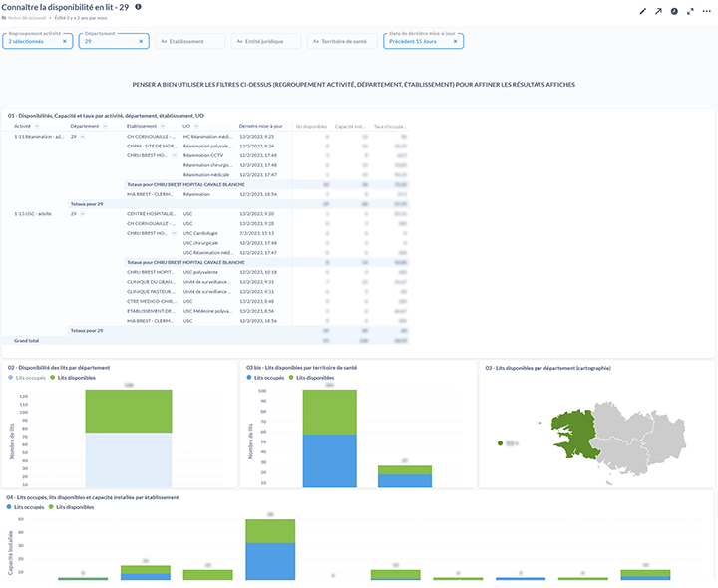
Task: Clear the Regroupement activité filter with X
Action: [65, 41]
